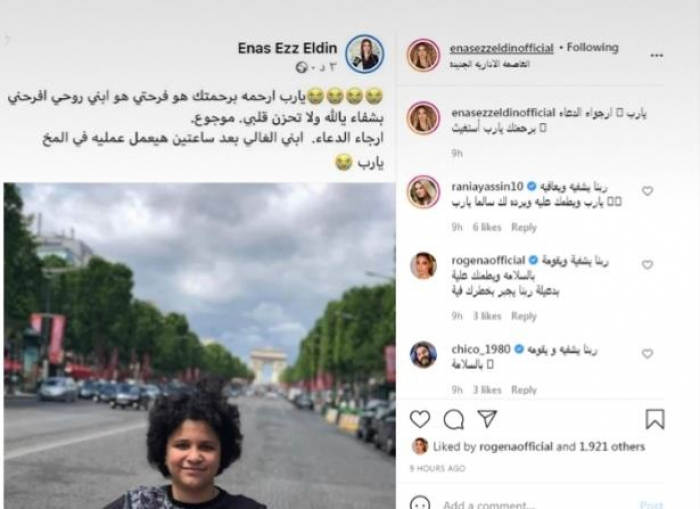Share post using paper plane icon
Screen dimensions: 700x509
tap(487, 418)
